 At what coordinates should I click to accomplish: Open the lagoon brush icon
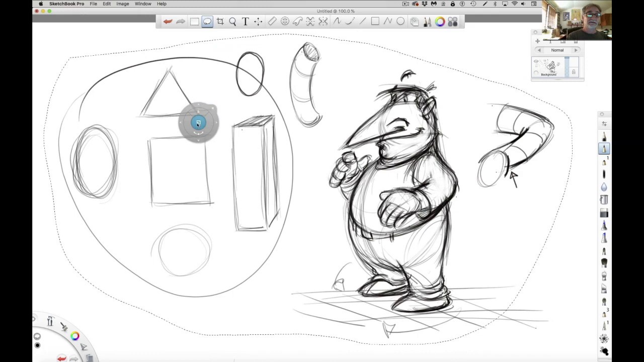(x=64, y=327)
